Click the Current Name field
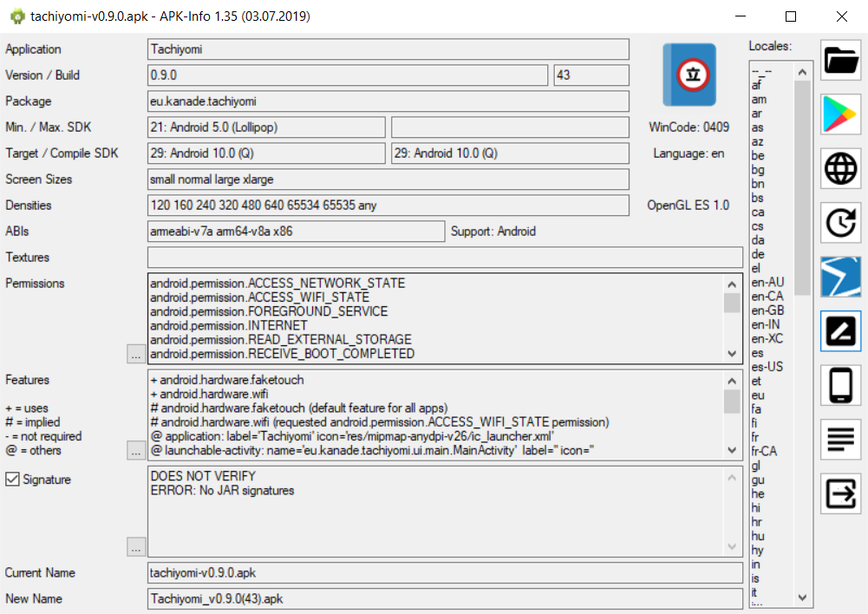Viewport: 868px width, 614px height. (x=445, y=572)
